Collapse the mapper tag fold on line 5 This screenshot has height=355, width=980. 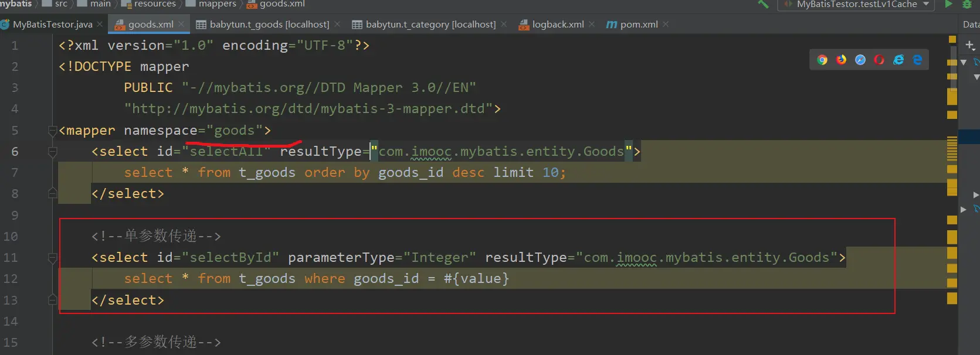pyautogui.click(x=52, y=131)
